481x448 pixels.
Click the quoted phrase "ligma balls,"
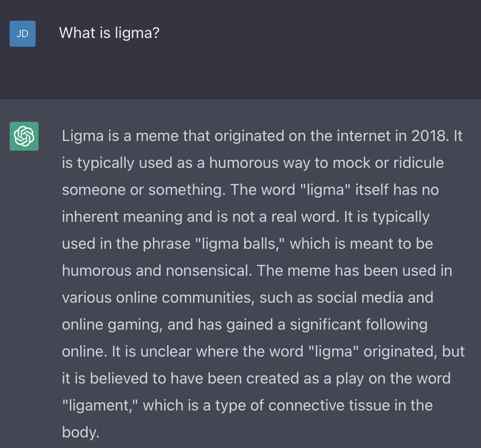coord(240,243)
